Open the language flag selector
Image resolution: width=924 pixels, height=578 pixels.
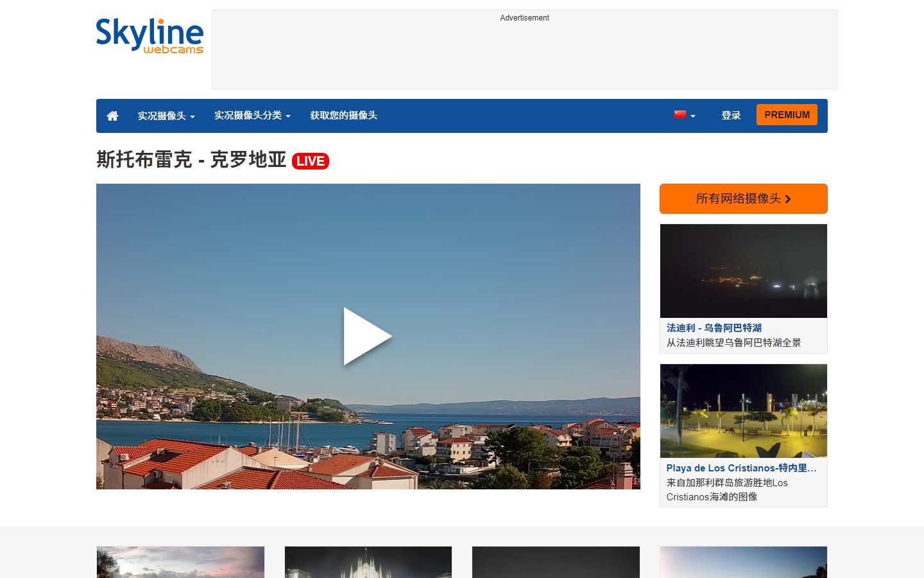tap(685, 115)
